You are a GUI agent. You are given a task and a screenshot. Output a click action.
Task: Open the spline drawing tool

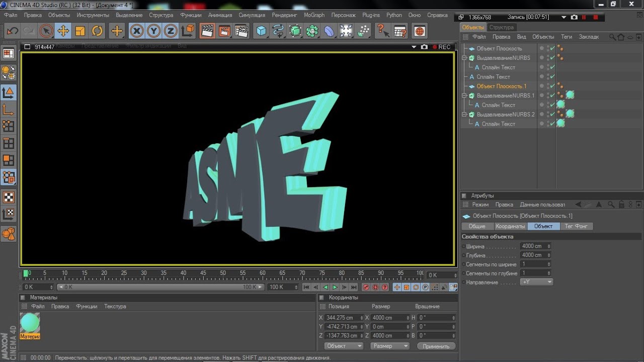[x=278, y=31]
